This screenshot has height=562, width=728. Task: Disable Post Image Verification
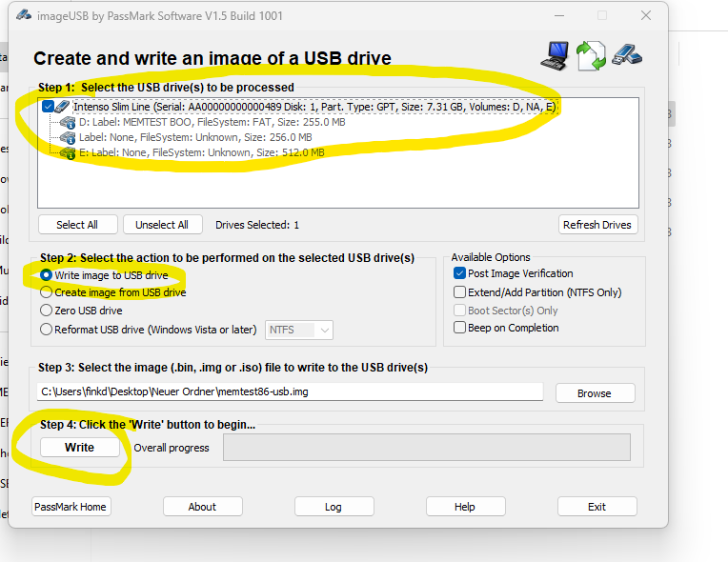459,273
